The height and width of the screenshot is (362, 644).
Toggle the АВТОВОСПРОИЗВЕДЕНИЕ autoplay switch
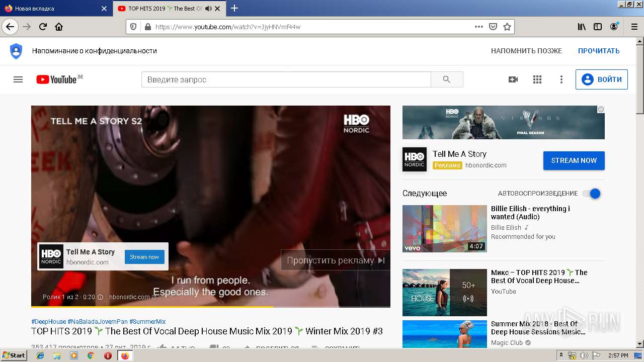[592, 194]
